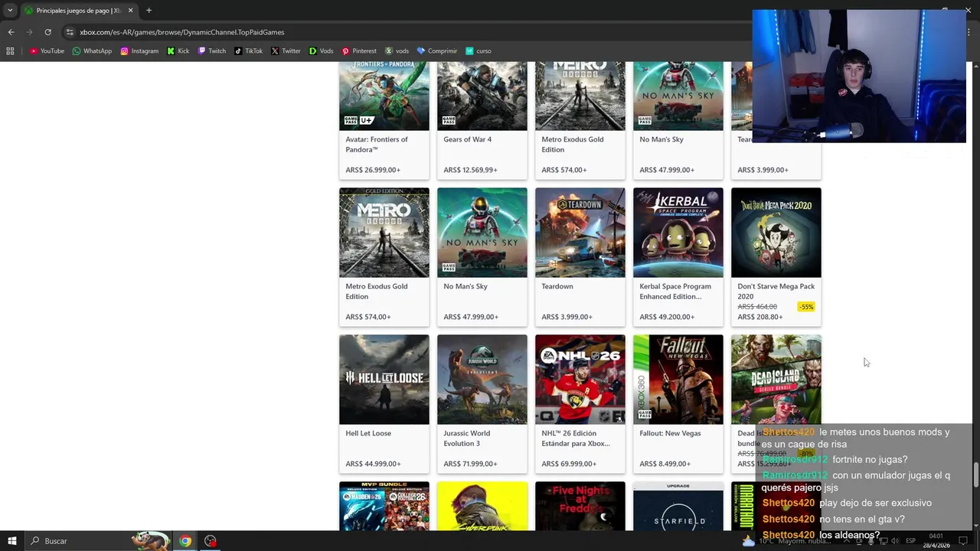
Task: Open the Instagram bookmark
Action: click(139, 51)
